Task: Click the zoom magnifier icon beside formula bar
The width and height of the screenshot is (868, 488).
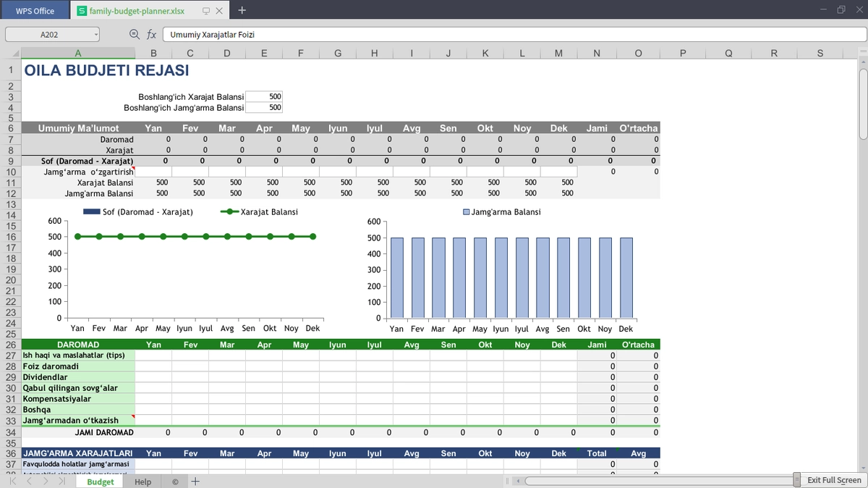Action: [x=135, y=34]
